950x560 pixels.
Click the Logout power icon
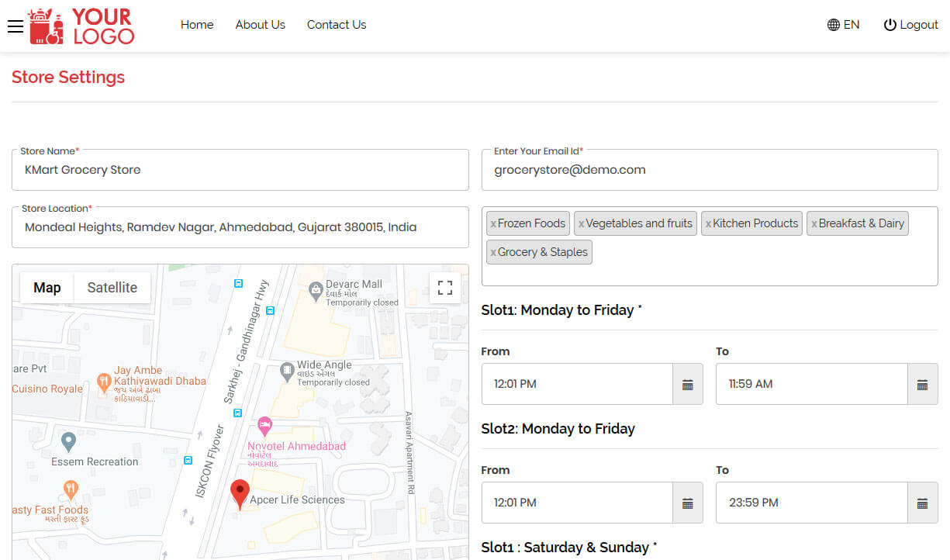click(890, 25)
